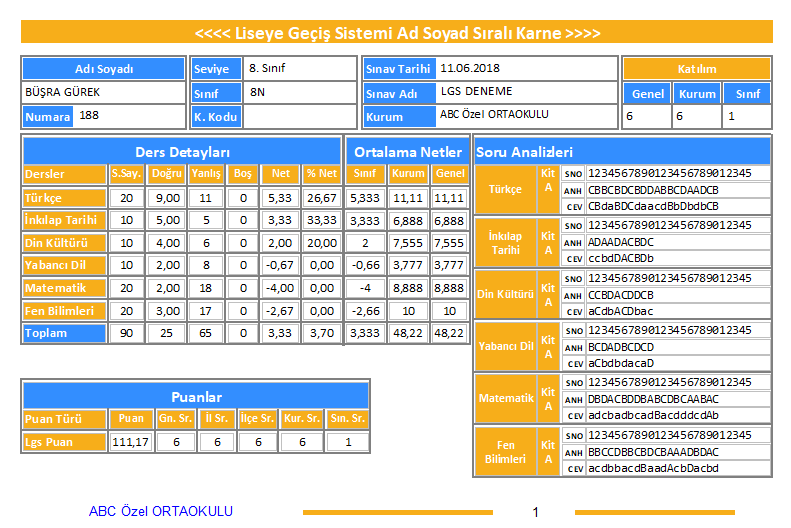Viewport: 791px width, 528px height.
Task: Select the 'Matematik' row label in Ders Detayları
Action: click(65, 288)
